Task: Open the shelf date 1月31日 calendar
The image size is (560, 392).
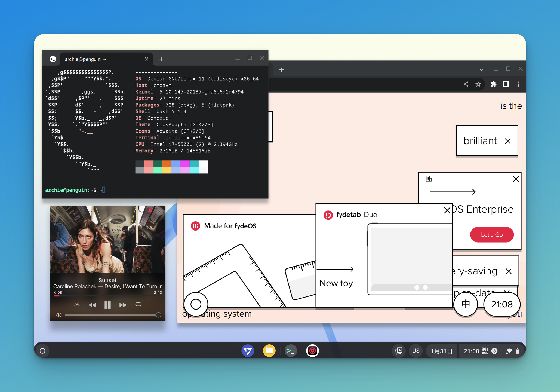Action: pyautogui.click(x=441, y=351)
